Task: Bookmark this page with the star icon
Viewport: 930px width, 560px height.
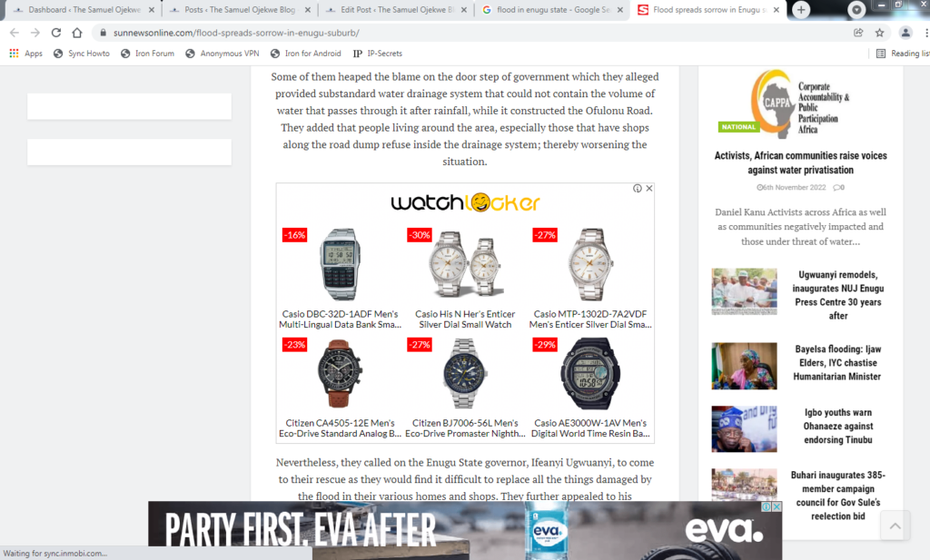Action: pos(879,33)
